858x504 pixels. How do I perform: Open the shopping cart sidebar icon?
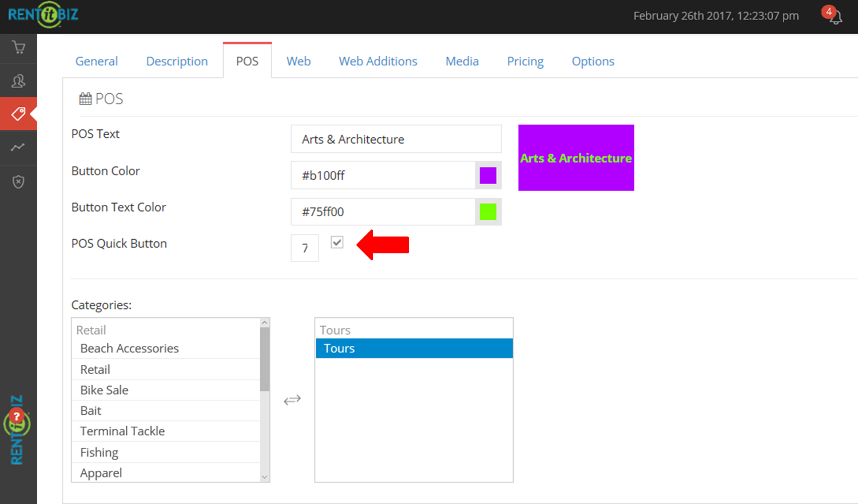point(18,47)
